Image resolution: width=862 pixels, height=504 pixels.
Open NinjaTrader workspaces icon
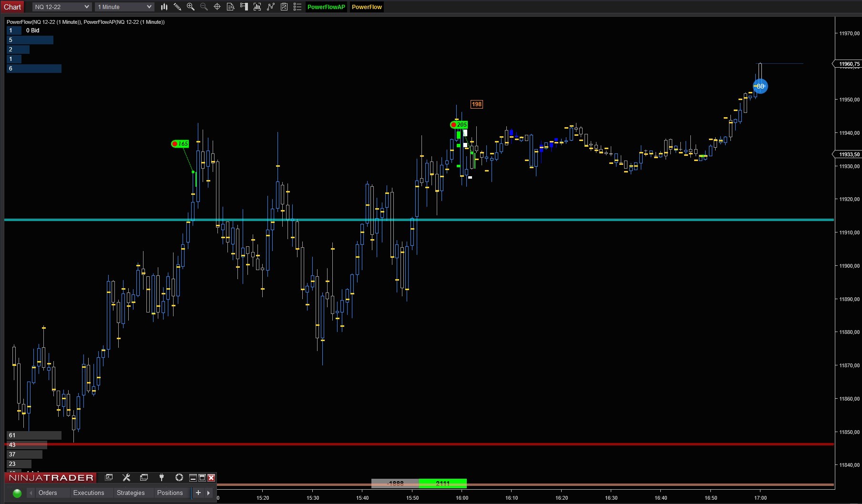pyautogui.click(x=144, y=477)
